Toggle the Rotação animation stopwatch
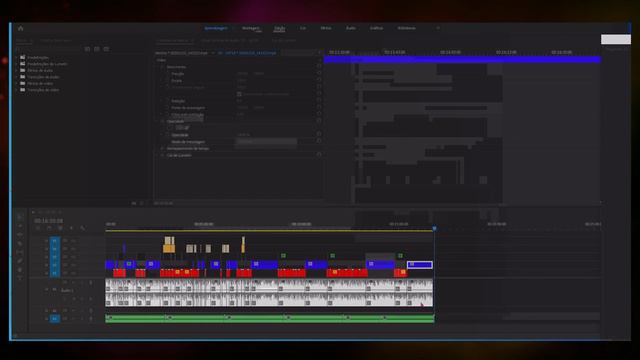Image resolution: width=640 pixels, height=360 pixels. pyautogui.click(x=167, y=101)
